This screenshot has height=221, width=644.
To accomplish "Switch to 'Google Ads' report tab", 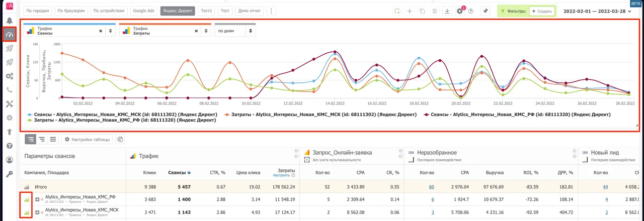I will click(x=144, y=11).
